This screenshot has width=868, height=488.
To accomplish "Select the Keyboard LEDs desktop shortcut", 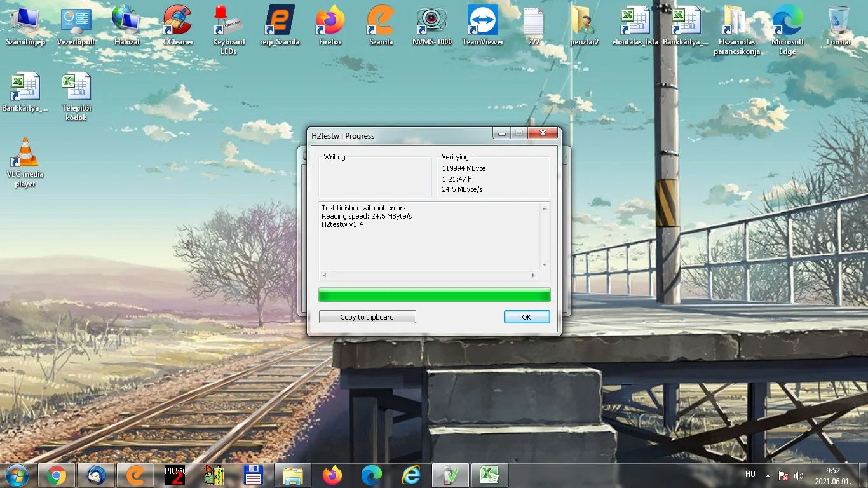I will (229, 30).
